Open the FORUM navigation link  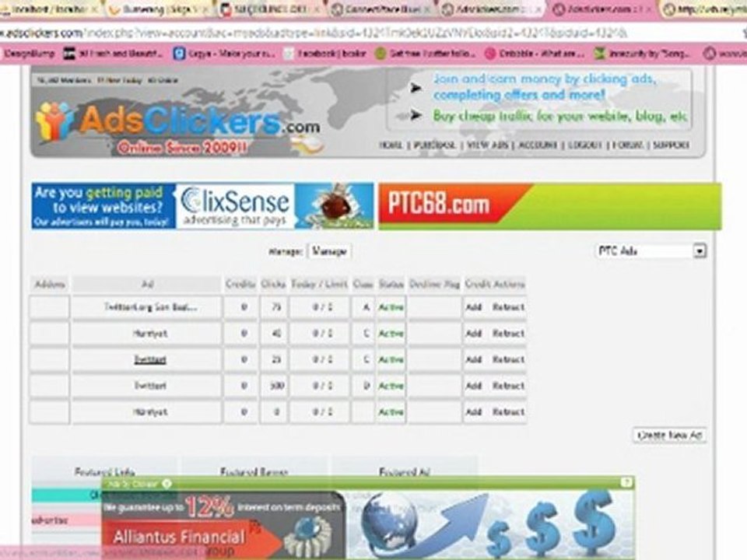tap(628, 145)
